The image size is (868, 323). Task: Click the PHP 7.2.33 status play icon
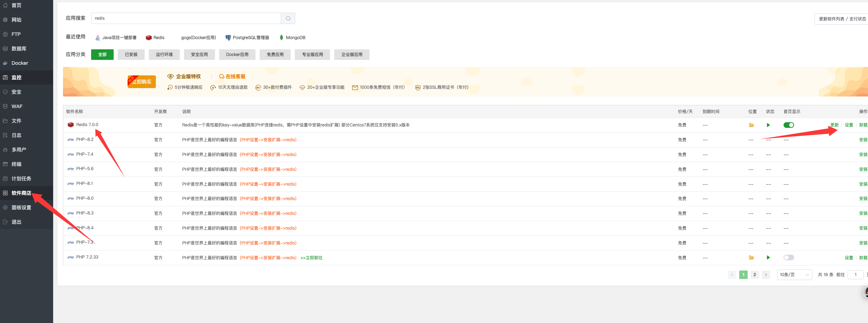pos(768,257)
